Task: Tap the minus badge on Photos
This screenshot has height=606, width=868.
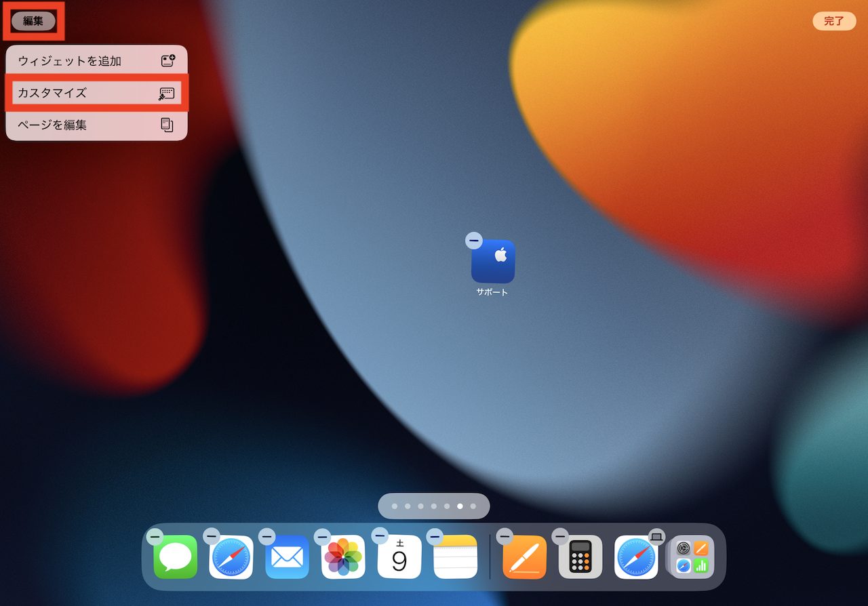Action: 323,537
